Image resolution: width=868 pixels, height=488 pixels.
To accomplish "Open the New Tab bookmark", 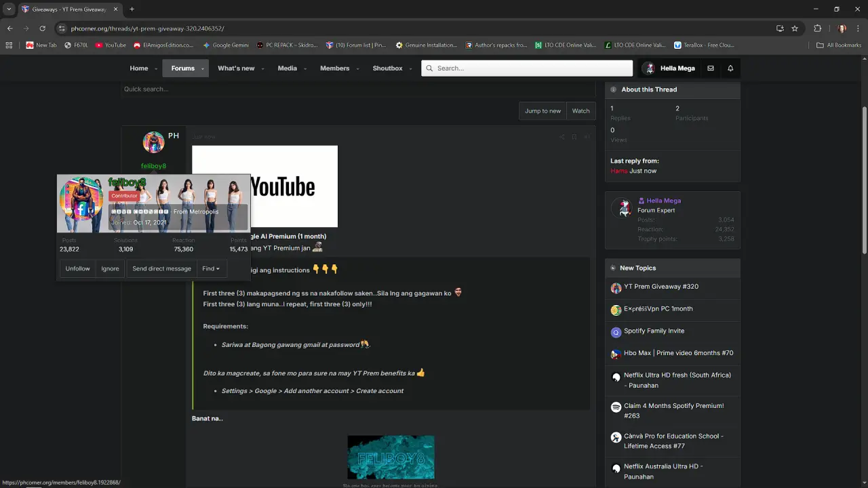I will (x=41, y=45).
